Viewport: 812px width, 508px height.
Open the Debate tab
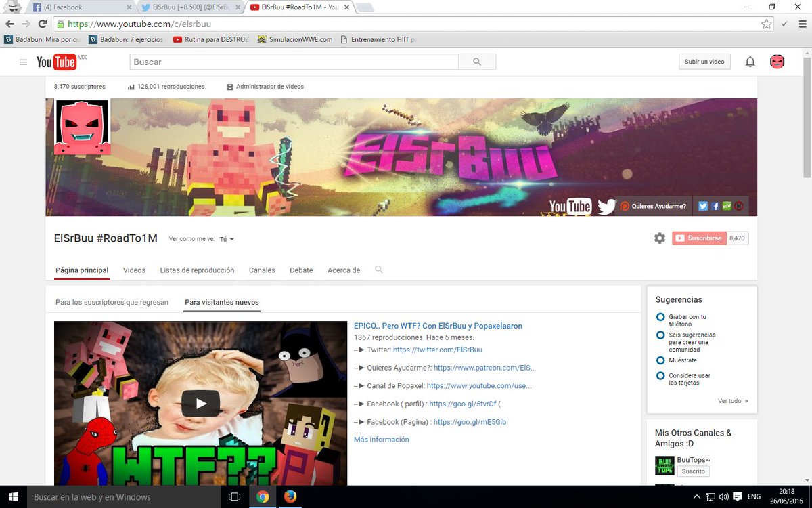[301, 270]
